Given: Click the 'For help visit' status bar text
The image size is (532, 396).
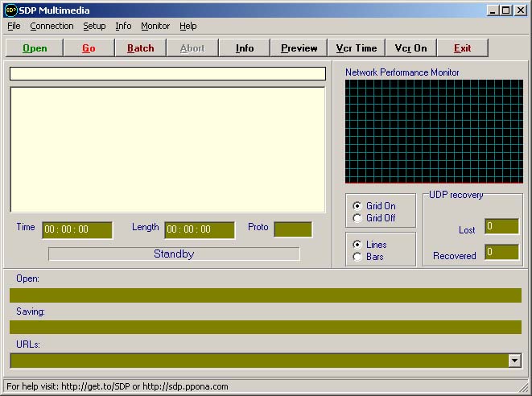Looking at the screenshot, I should (118, 386).
